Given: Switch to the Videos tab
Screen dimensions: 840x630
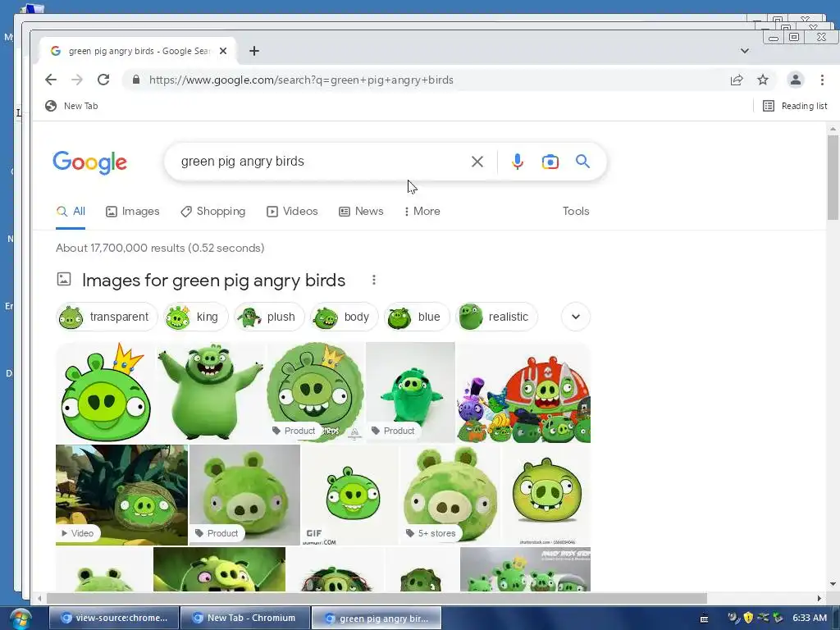Looking at the screenshot, I should 293,211.
